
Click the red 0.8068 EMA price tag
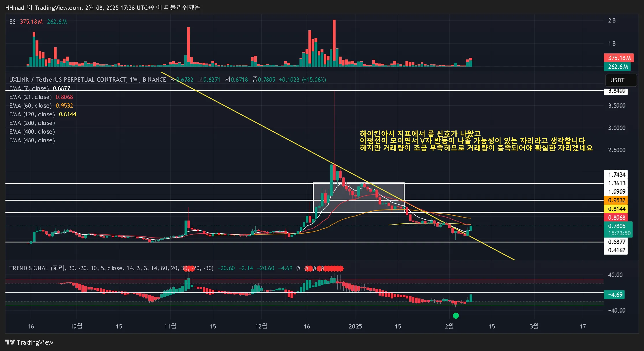(616, 218)
